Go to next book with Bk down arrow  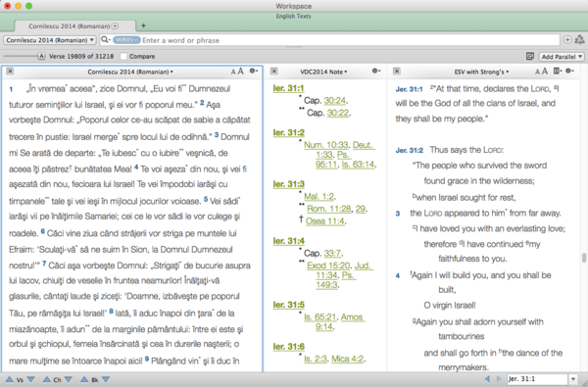coord(106,379)
